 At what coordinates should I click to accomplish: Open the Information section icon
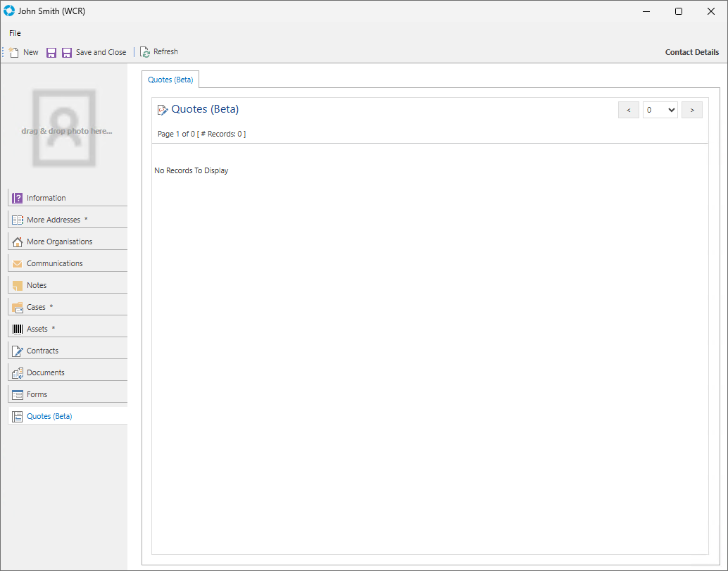click(x=18, y=198)
